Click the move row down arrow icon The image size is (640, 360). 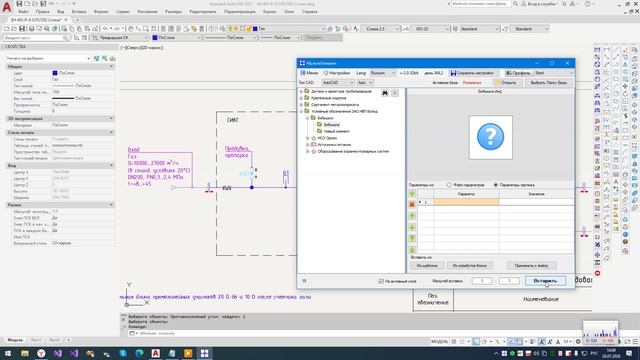tap(412, 227)
